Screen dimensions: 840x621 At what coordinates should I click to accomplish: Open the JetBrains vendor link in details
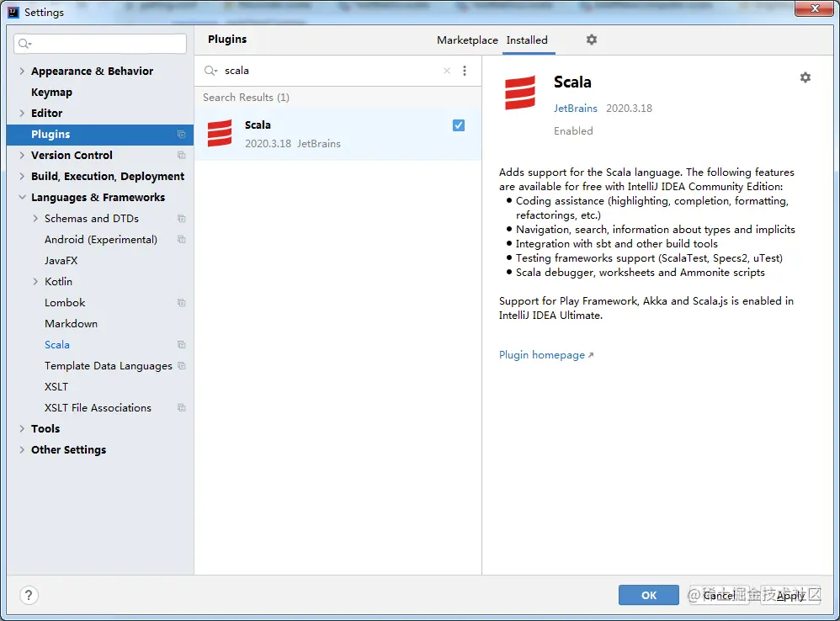(576, 109)
